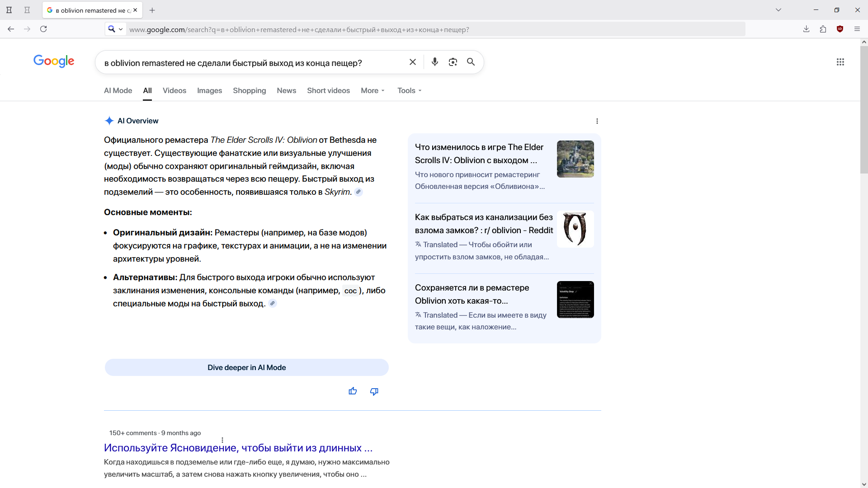Open the Tools dropdown
Viewport: 868px width, 488px height.
click(x=409, y=90)
